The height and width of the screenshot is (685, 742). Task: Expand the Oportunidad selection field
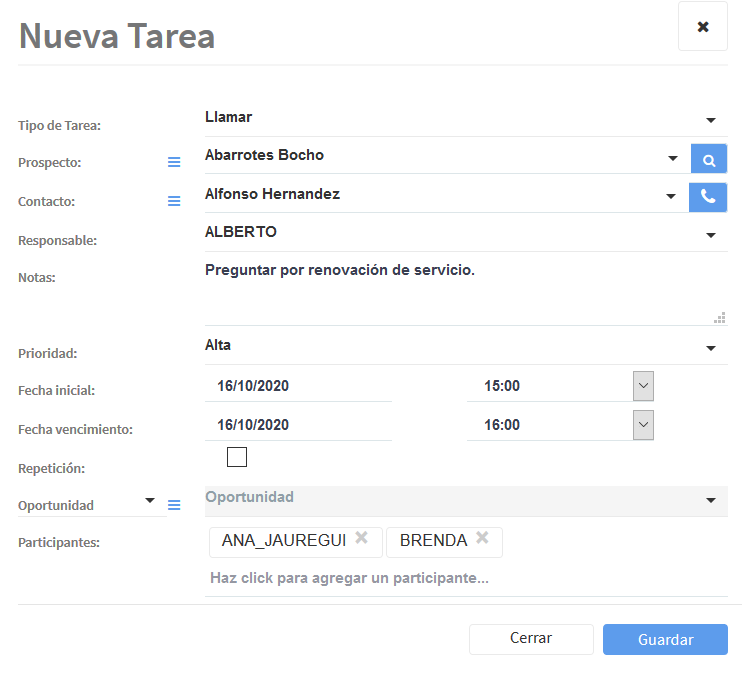coord(711,500)
